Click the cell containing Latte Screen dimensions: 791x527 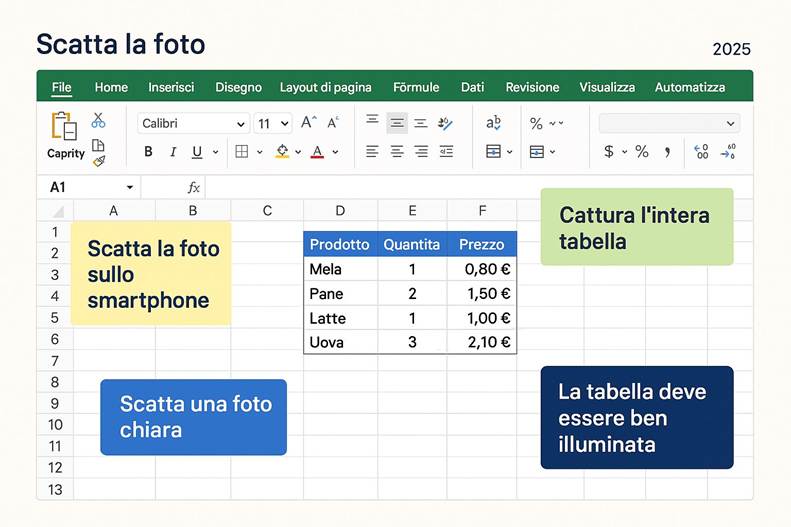click(x=341, y=318)
